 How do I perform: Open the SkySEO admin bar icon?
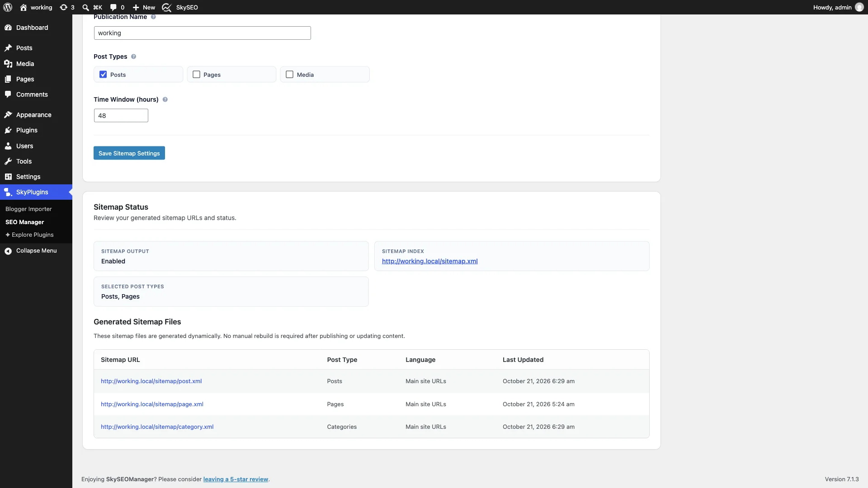[x=167, y=7]
